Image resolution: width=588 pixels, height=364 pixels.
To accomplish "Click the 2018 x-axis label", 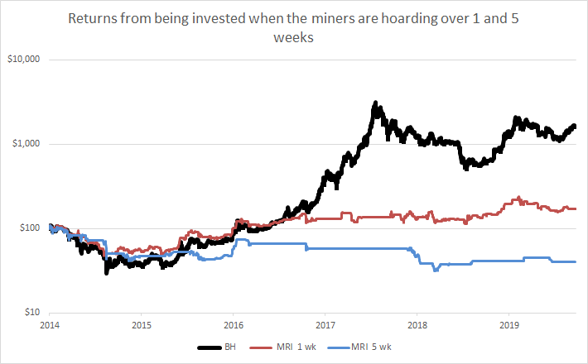I will [x=419, y=324].
